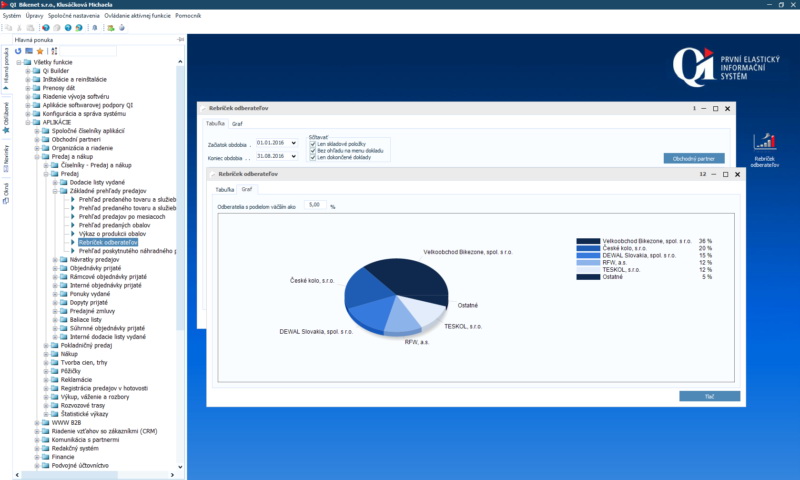
Task: Click the tree scroll-down arrow
Action: pos(180,466)
